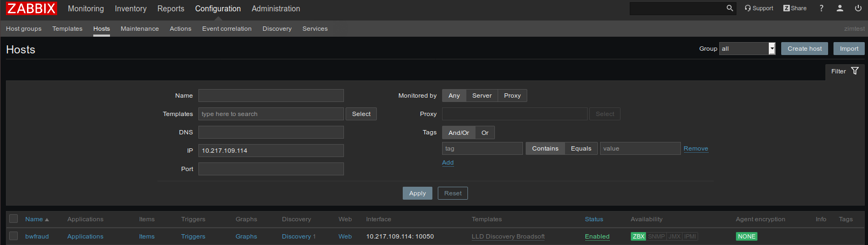Screen dimensions: 868x245
Task: Go to the Maintenance tab
Action: [x=140, y=29]
